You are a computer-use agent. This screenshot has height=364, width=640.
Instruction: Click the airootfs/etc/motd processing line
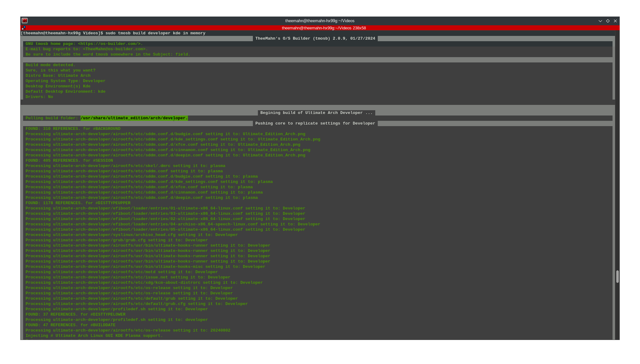(122, 272)
